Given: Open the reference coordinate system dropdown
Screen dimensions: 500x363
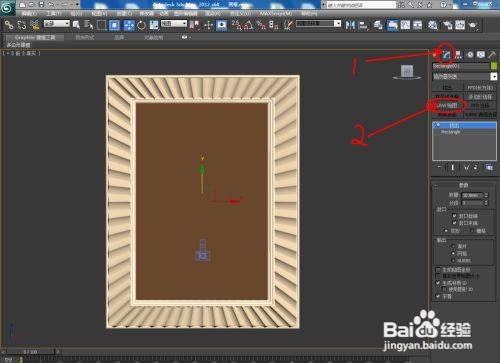Looking at the screenshot, I should [x=174, y=24].
